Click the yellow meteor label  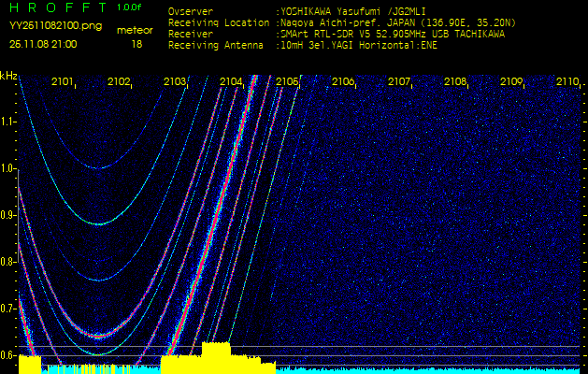click(136, 30)
